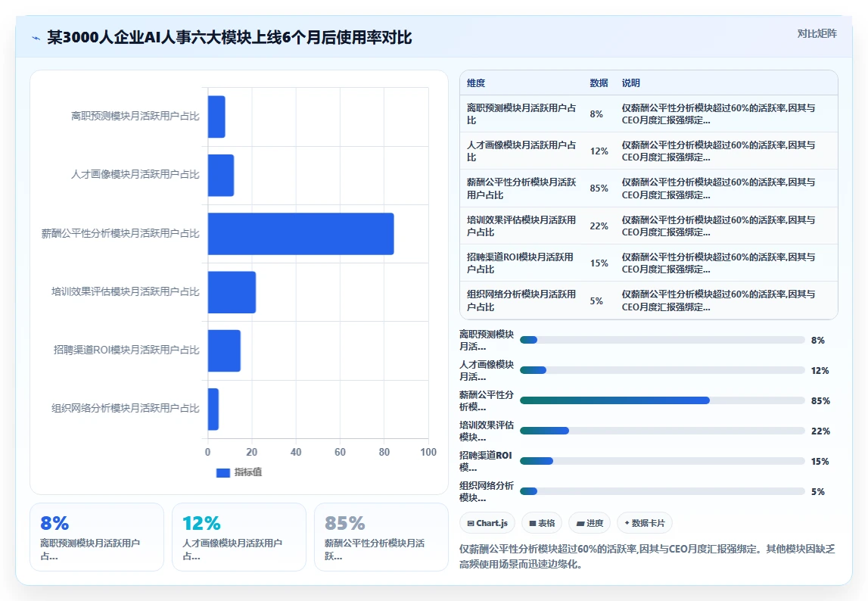Viewport: 868px width, 601px height.
Task: Click chart axis label 离职预测模块月活跃用户占比
Action: (135, 117)
